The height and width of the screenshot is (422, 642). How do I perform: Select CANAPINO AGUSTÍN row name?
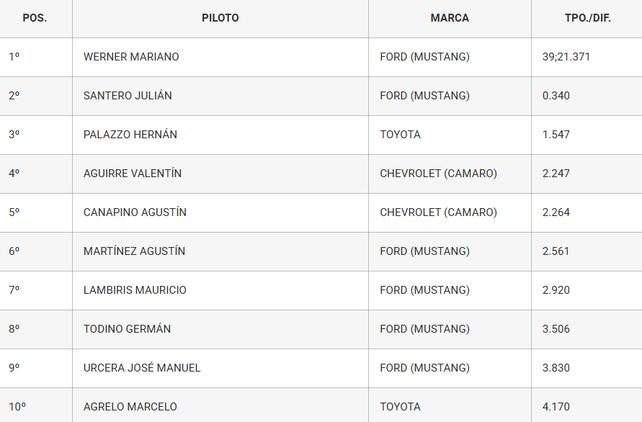[x=135, y=212]
